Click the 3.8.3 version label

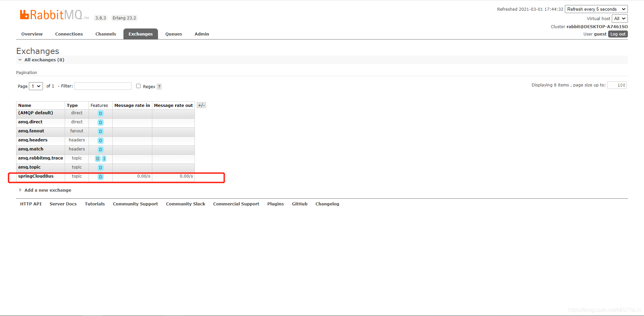point(101,18)
